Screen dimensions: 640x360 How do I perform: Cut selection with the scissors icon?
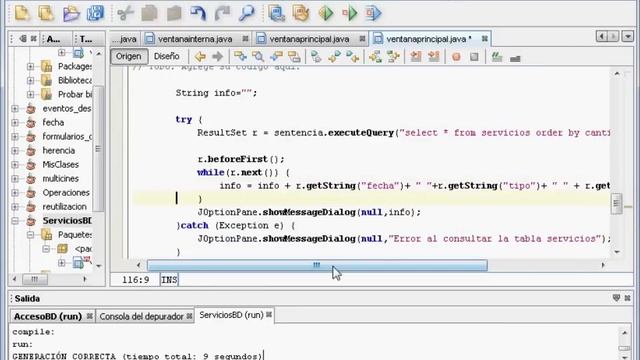(125, 13)
